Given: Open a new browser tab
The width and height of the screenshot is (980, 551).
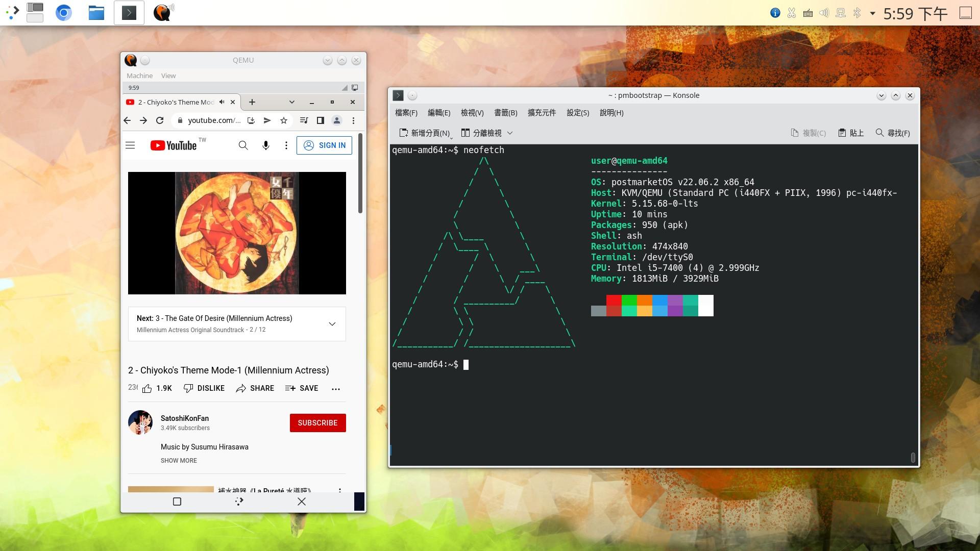Looking at the screenshot, I should [252, 102].
